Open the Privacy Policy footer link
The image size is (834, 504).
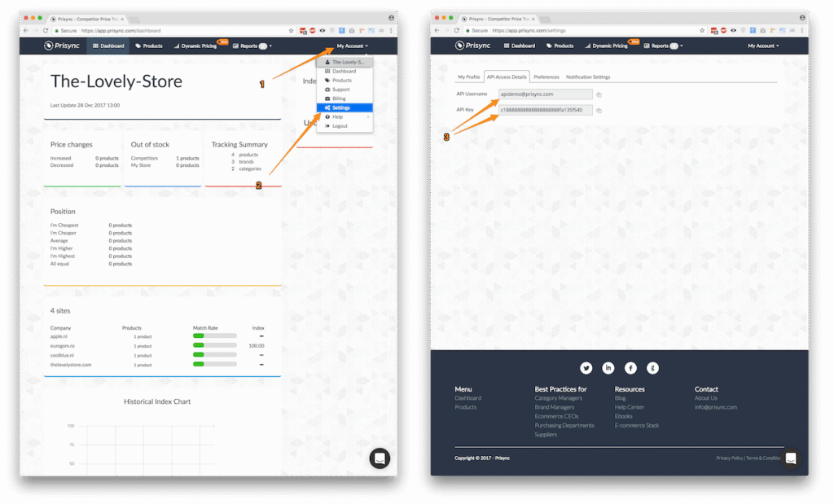729,458
